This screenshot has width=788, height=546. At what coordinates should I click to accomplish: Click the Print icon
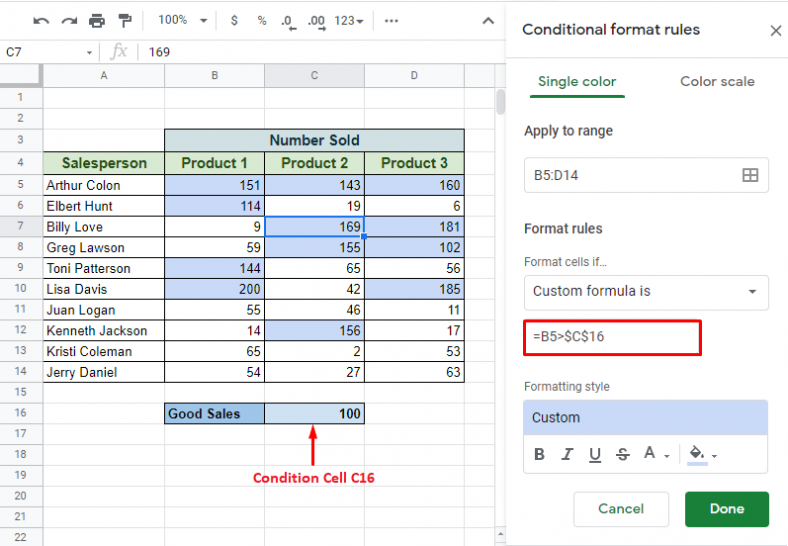pos(97,20)
